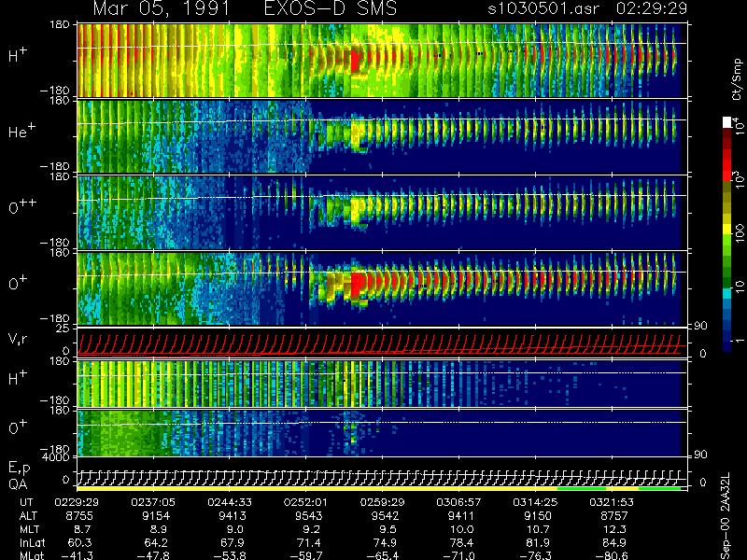This screenshot has height=560, width=747.
Task: Click the 'O++' panel label
Action: click(22, 206)
